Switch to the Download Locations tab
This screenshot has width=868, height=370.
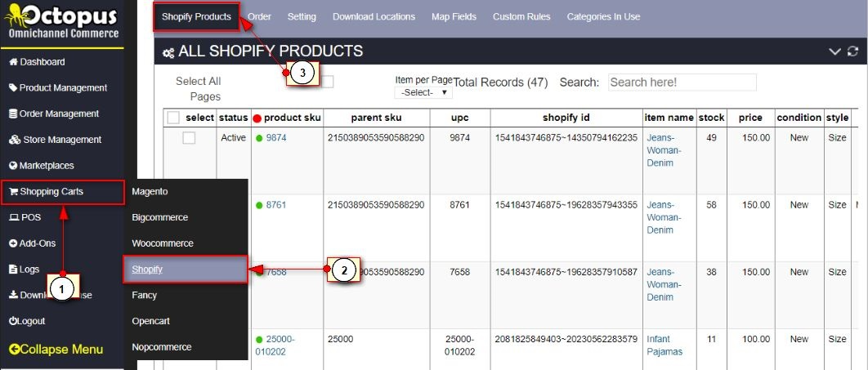374,16
